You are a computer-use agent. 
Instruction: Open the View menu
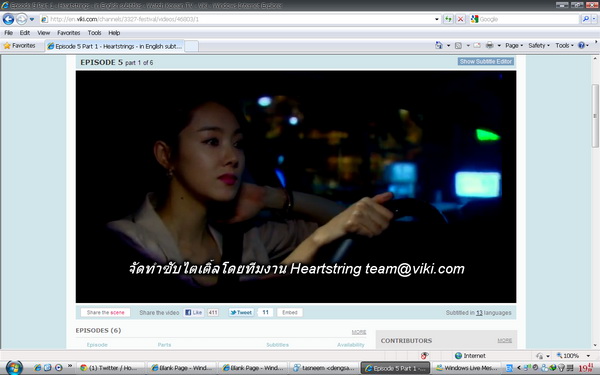[44, 33]
